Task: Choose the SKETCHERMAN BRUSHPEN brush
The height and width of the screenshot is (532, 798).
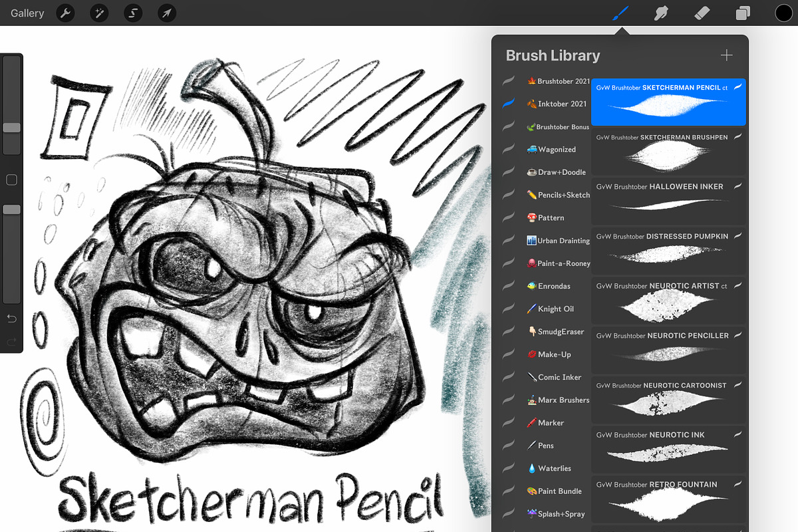Action: pos(668,152)
